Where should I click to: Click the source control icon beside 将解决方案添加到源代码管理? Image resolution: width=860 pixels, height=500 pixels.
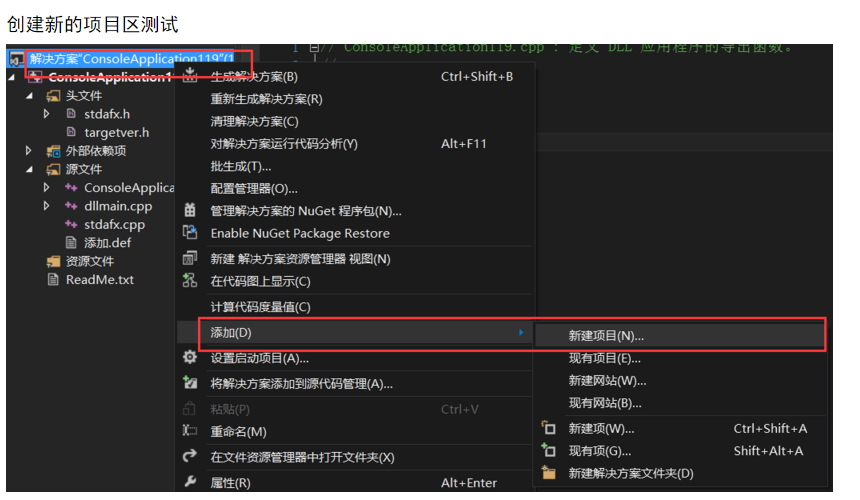(x=190, y=383)
